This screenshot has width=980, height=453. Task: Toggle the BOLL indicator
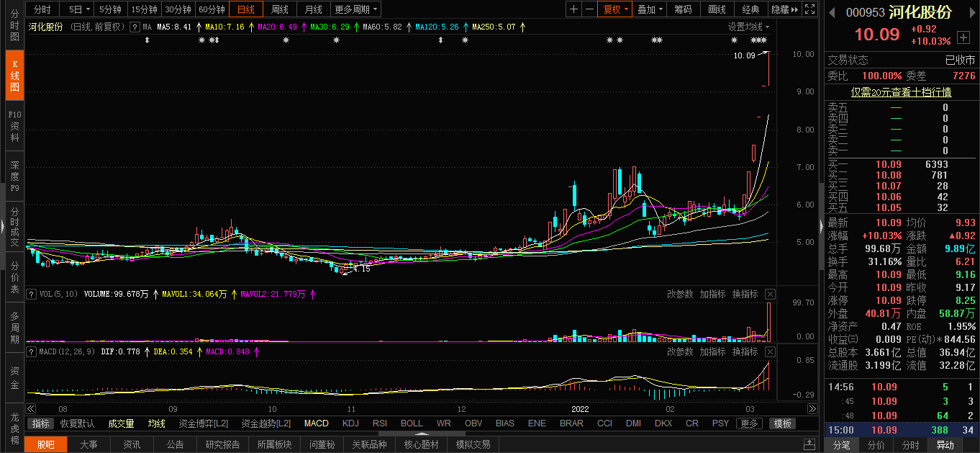pos(412,423)
